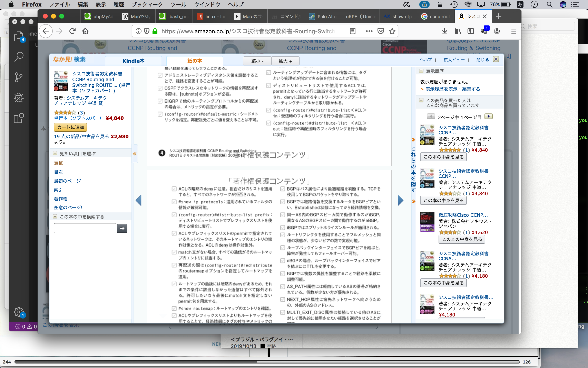Toggle Firefox sidebar icon
588x368 pixels.
click(x=471, y=31)
